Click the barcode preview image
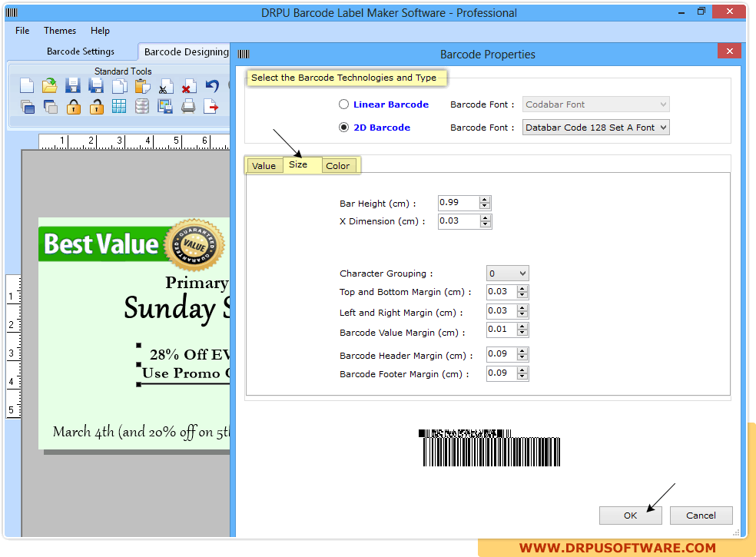 click(491, 448)
